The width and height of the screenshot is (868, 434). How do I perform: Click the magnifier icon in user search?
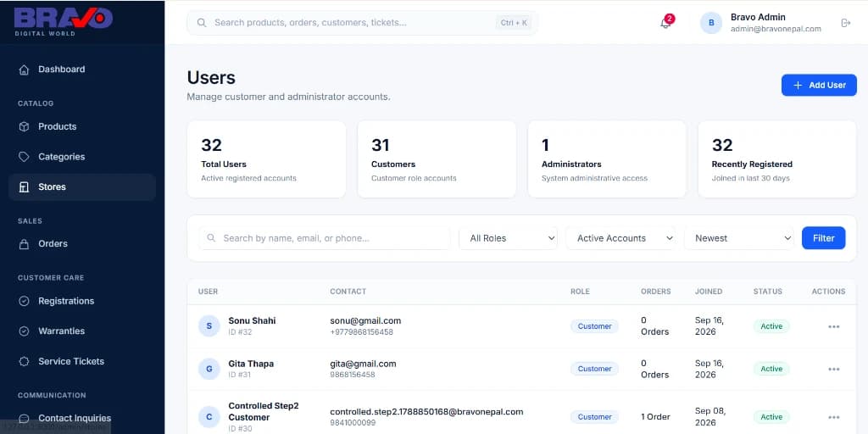pos(211,238)
